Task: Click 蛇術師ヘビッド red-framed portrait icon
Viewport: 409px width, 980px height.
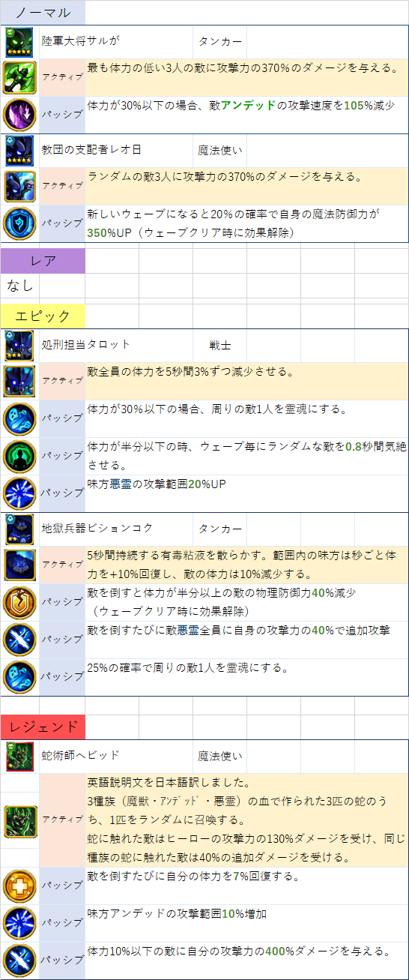Action: pyautogui.click(x=19, y=756)
